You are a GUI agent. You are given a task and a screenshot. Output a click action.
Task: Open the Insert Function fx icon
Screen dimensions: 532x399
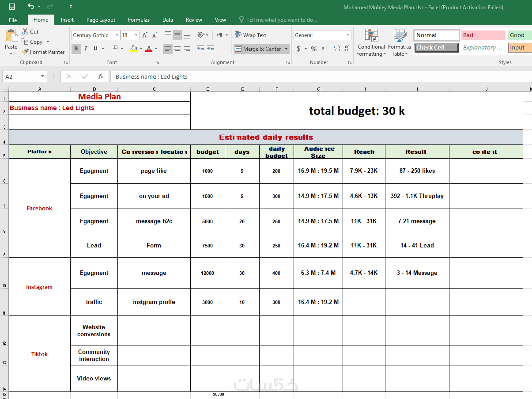[101, 76]
